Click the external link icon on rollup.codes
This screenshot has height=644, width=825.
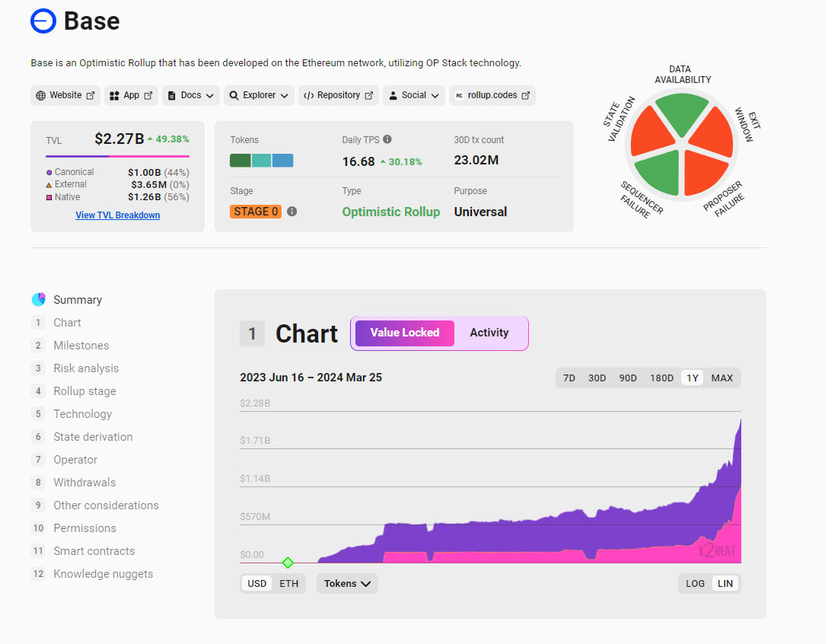click(526, 96)
